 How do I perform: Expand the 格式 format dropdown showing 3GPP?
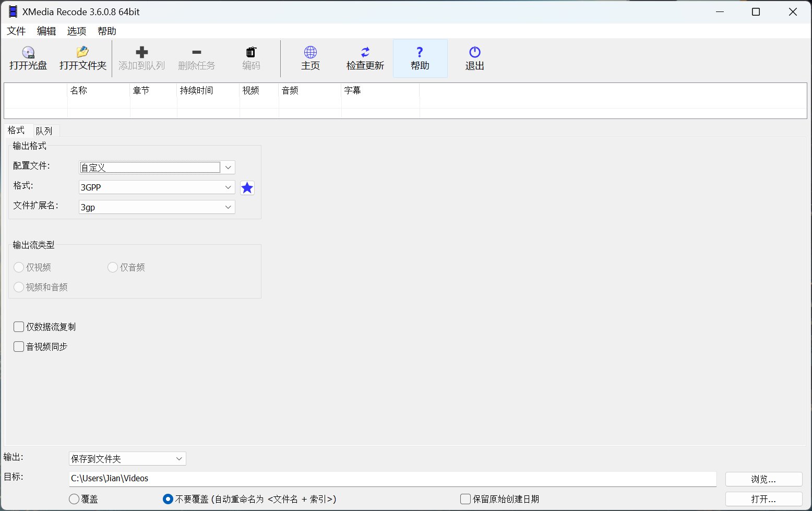tap(228, 187)
